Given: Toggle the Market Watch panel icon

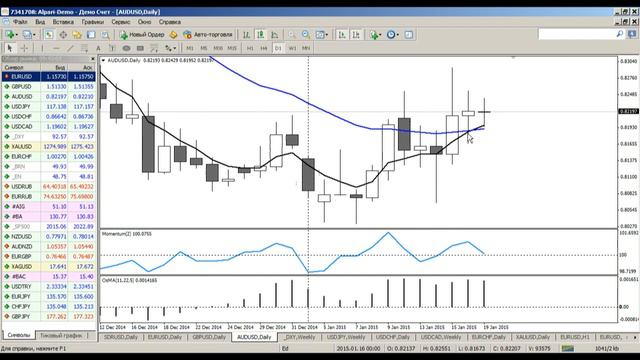Looking at the screenshot, I should [x=49, y=35].
